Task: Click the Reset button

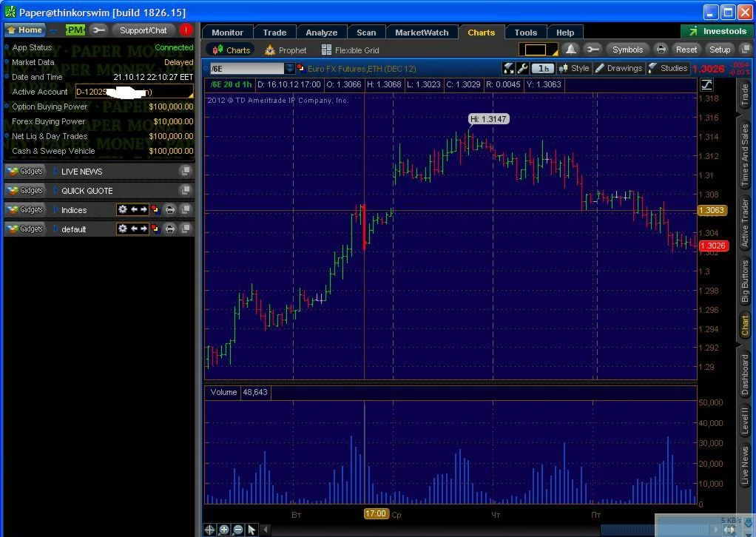Action: click(x=686, y=49)
